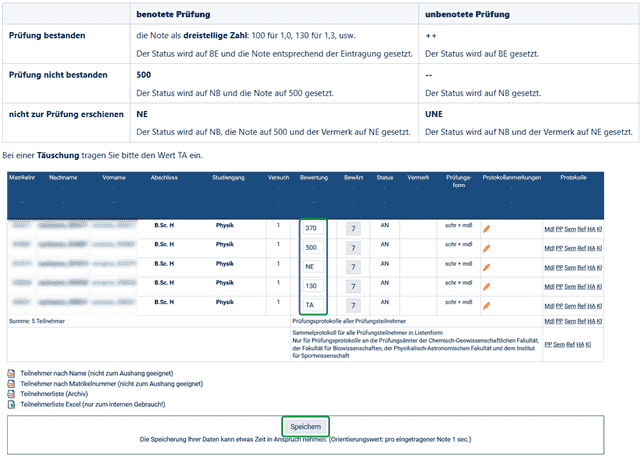Open Ref protocol for the 500 row
Viewport: 642px width, 459px height.
[x=582, y=248]
